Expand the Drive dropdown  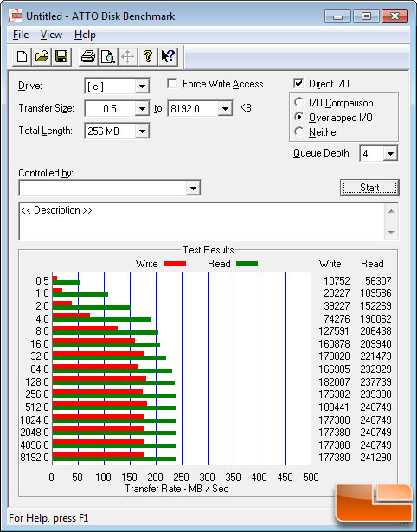click(x=142, y=87)
